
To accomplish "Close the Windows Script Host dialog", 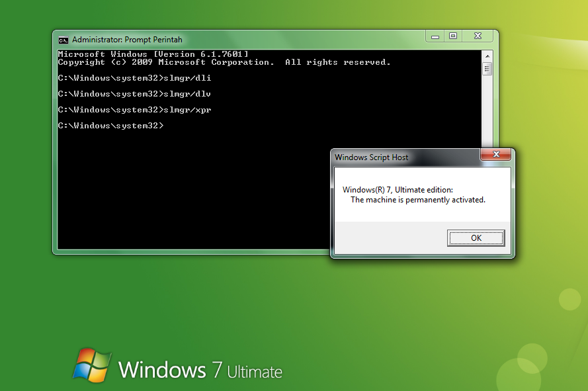I will pyautogui.click(x=496, y=154).
